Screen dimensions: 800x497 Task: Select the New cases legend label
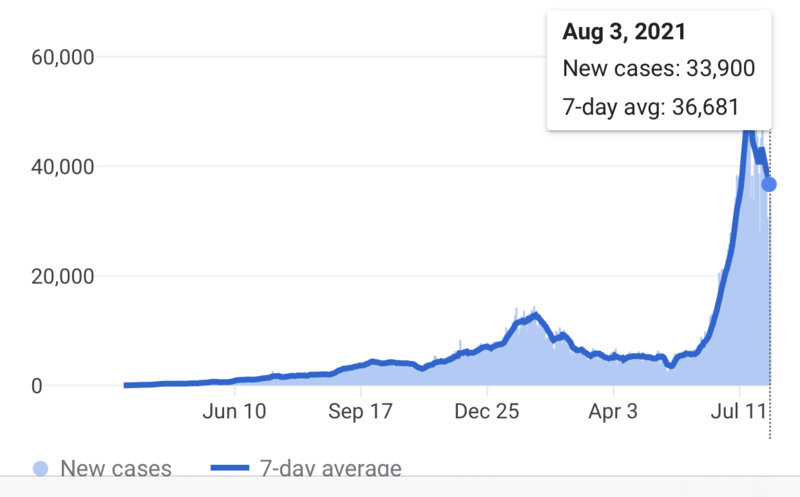(x=116, y=468)
